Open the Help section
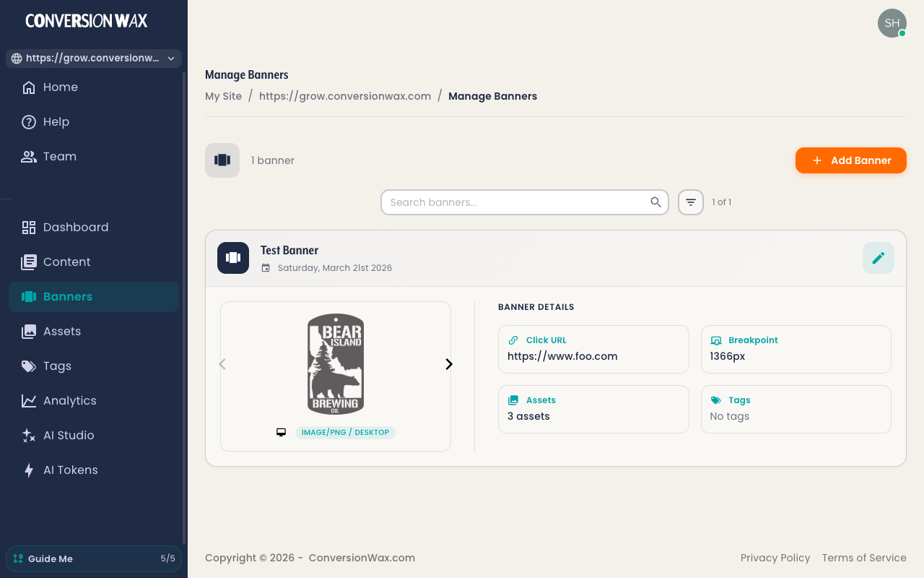The image size is (924, 578). click(x=56, y=121)
